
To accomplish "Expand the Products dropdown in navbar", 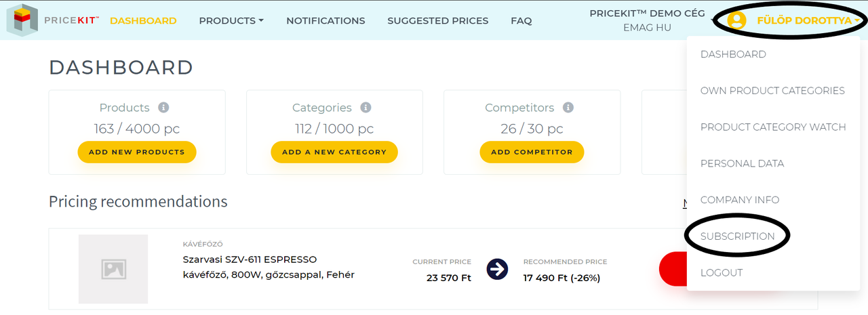I will point(231,21).
